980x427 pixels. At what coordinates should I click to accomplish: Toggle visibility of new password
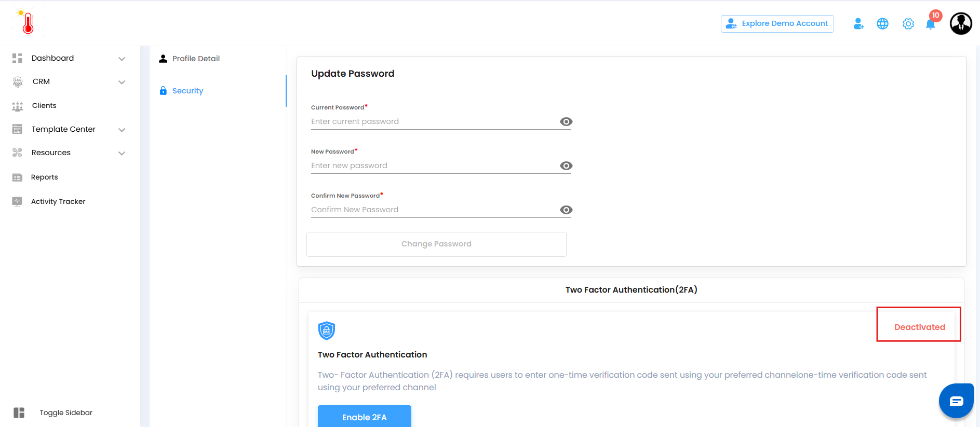pos(566,166)
